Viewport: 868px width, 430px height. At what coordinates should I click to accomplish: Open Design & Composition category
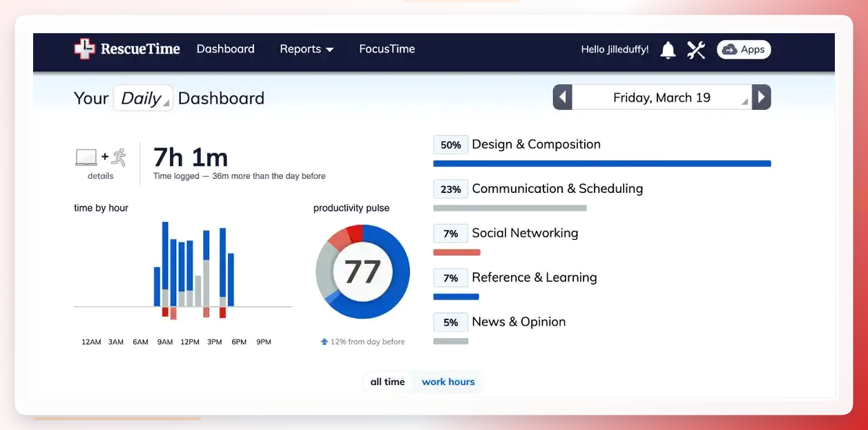point(536,144)
